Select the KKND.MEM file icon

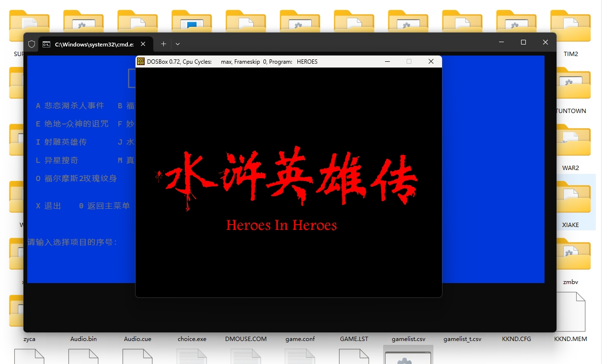[570, 312]
